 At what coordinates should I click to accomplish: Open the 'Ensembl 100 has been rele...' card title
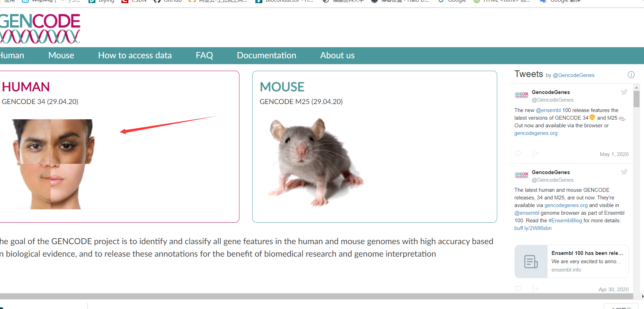587,253
